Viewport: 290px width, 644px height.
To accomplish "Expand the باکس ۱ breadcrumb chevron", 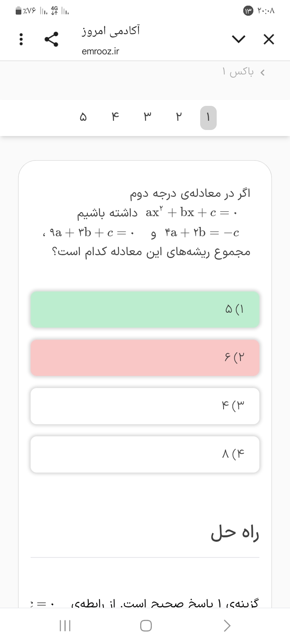I will point(263,72).
